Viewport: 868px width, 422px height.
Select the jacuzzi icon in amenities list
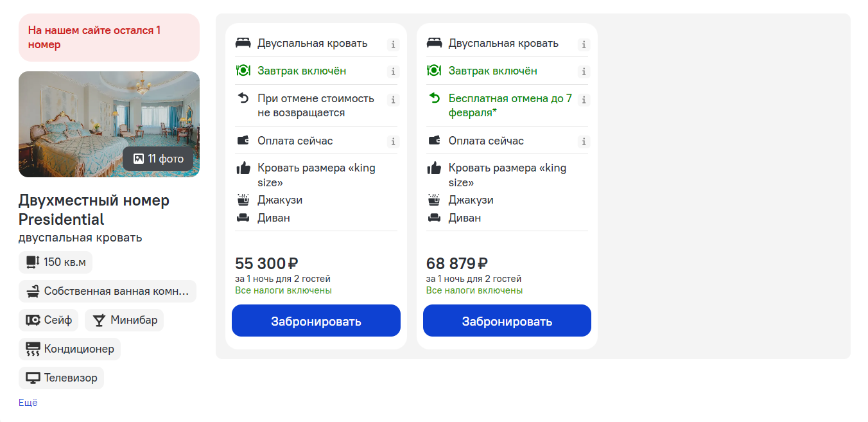[x=243, y=200]
